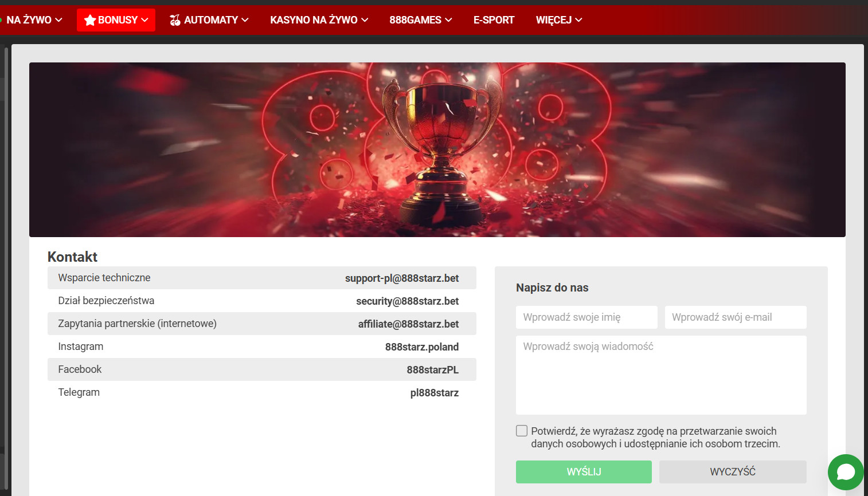
Task: Click the trophy banner image
Action: (437, 149)
